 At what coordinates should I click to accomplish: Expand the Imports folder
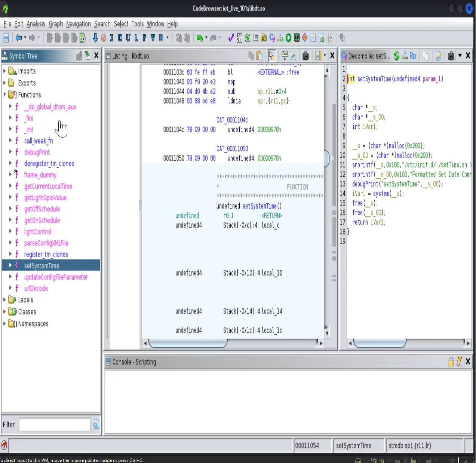pyautogui.click(x=4, y=71)
